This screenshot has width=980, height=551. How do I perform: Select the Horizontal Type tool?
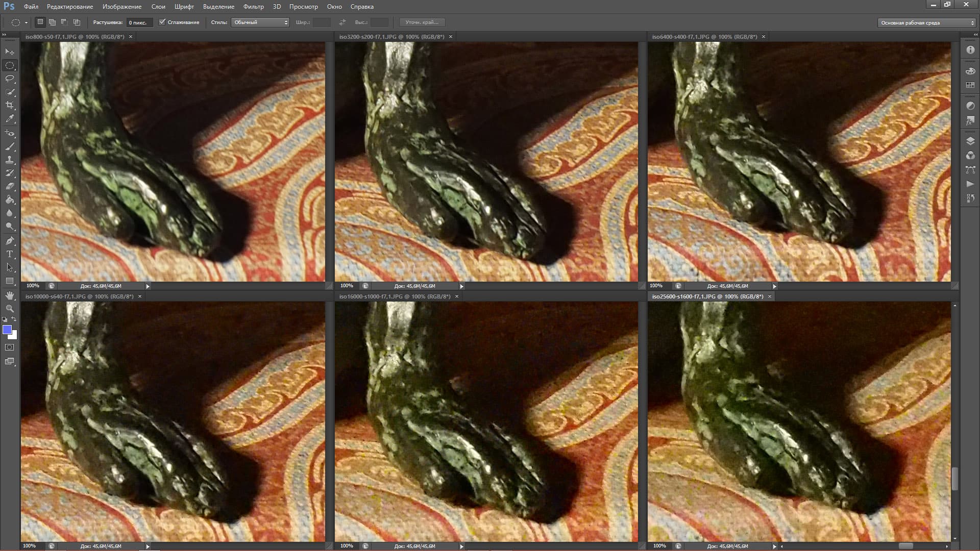point(10,254)
